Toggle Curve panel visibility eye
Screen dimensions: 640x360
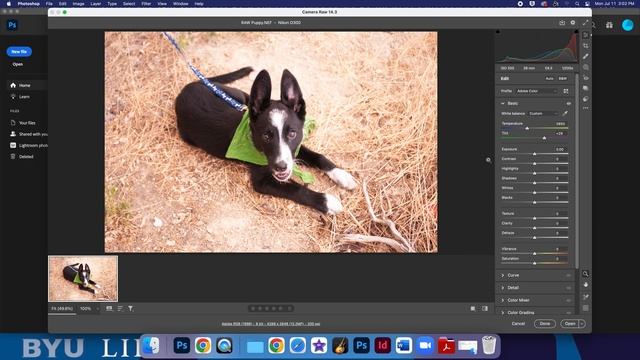tap(568, 276)
